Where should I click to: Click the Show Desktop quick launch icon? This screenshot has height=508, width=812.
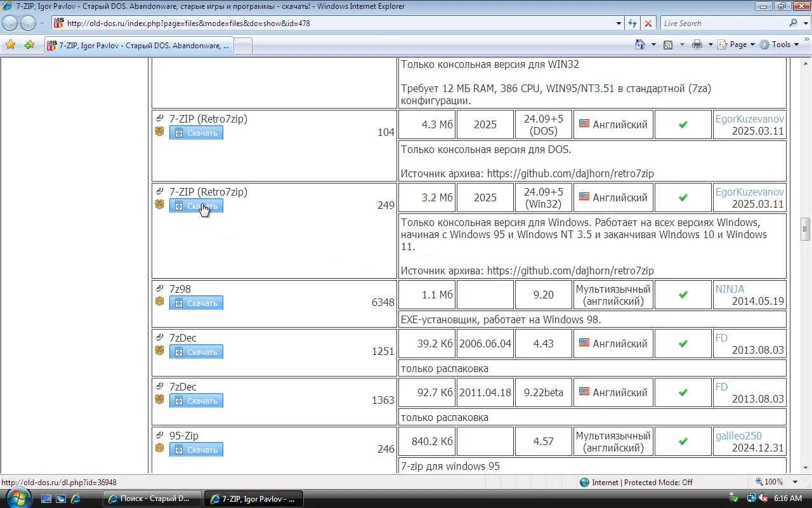(46, 499)
